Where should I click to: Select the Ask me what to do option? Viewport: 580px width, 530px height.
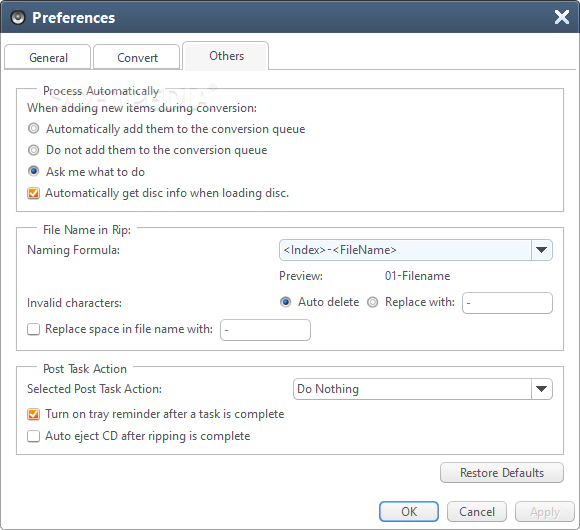click(x=34, y=171)
